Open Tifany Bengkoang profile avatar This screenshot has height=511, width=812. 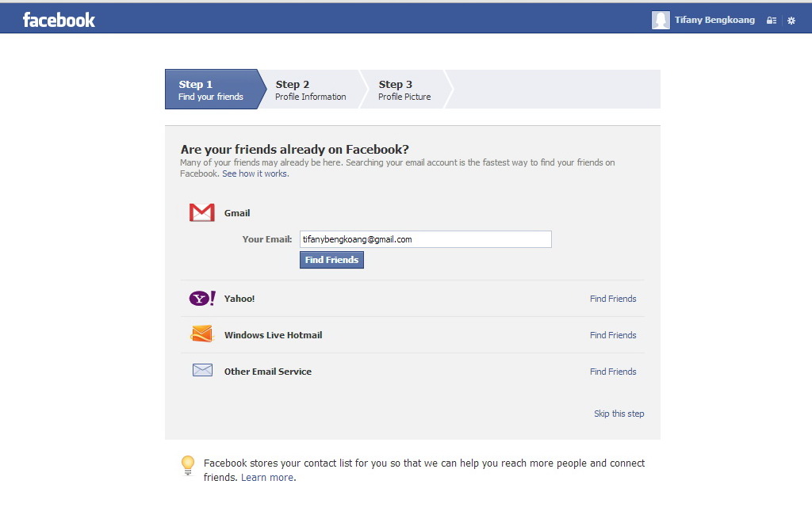[661, 20]
